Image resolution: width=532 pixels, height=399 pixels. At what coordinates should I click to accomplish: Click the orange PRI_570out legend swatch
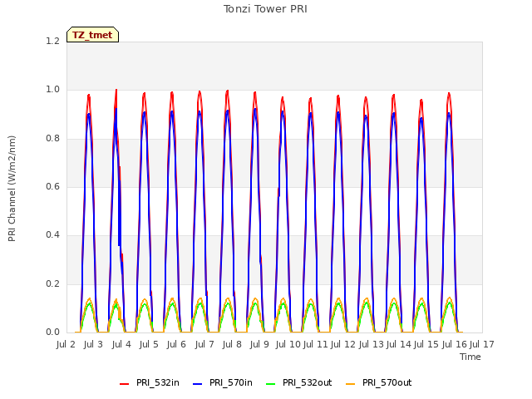point(351,384)
